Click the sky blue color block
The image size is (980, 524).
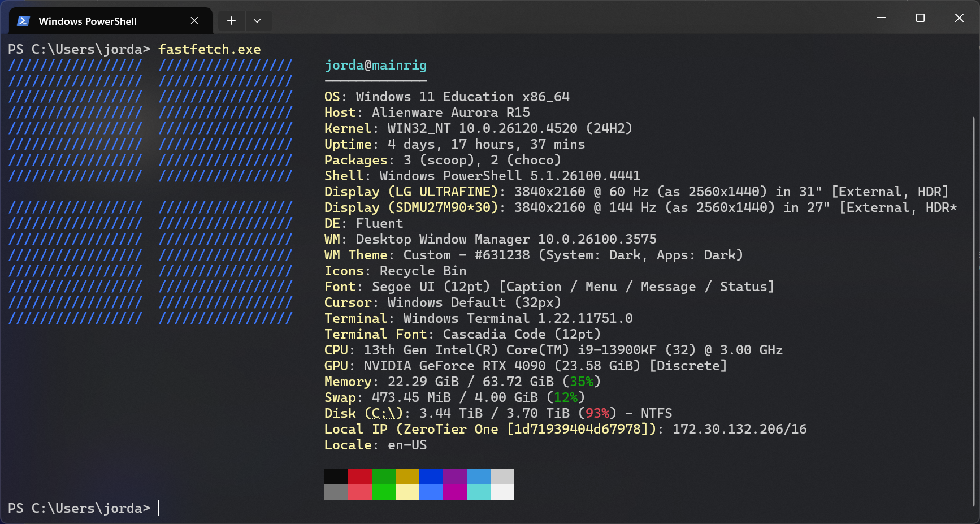479,477
